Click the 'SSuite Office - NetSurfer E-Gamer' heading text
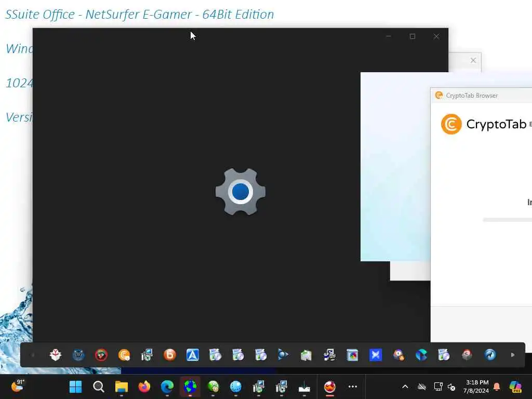This screenshot has width=532, height=399. [139, 14]
